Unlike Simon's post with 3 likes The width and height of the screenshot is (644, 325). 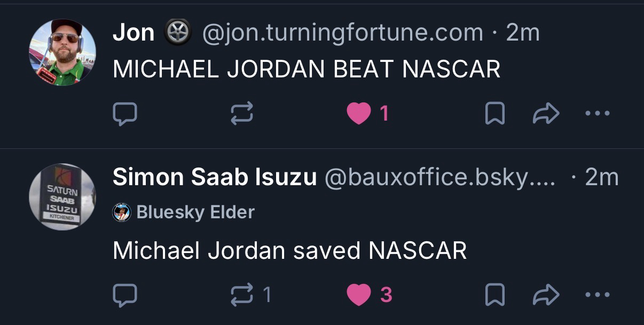coord(359,295)
